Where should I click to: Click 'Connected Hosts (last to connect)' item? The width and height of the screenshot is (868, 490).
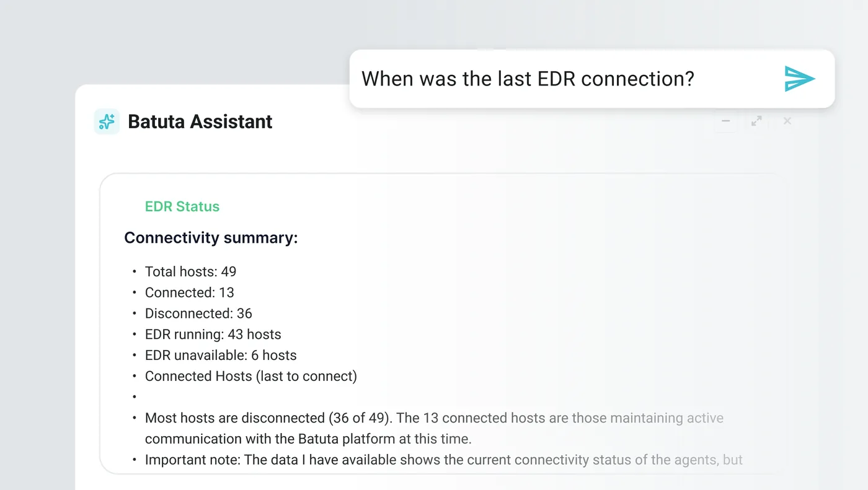[x=250, y=376]
